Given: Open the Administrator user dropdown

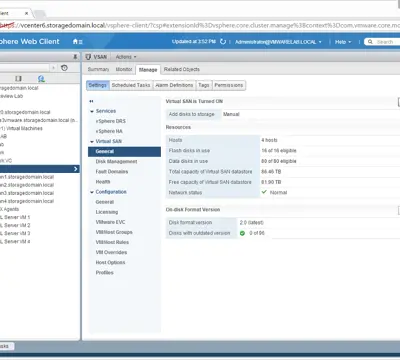Looking at the screenshot, I should [278, 42].
